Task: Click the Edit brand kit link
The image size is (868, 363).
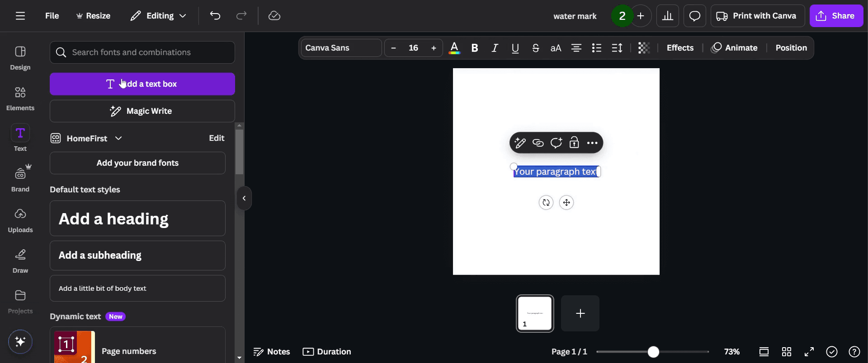Action: tap(217, 138)
